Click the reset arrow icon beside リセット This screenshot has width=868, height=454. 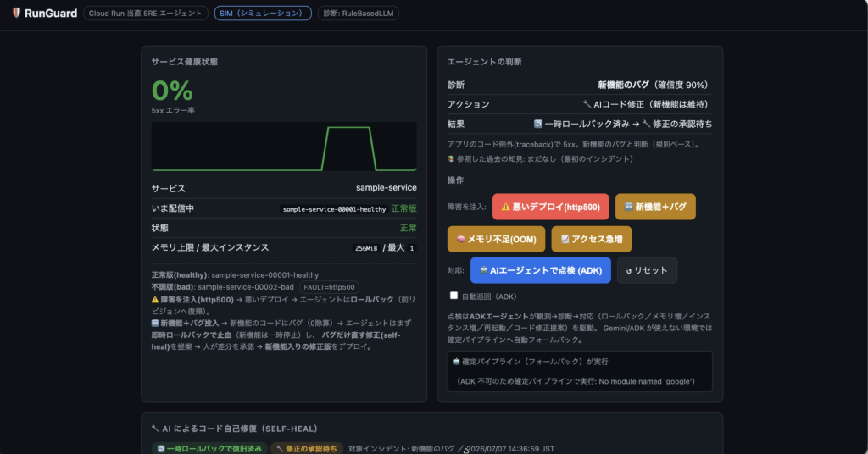628,271
